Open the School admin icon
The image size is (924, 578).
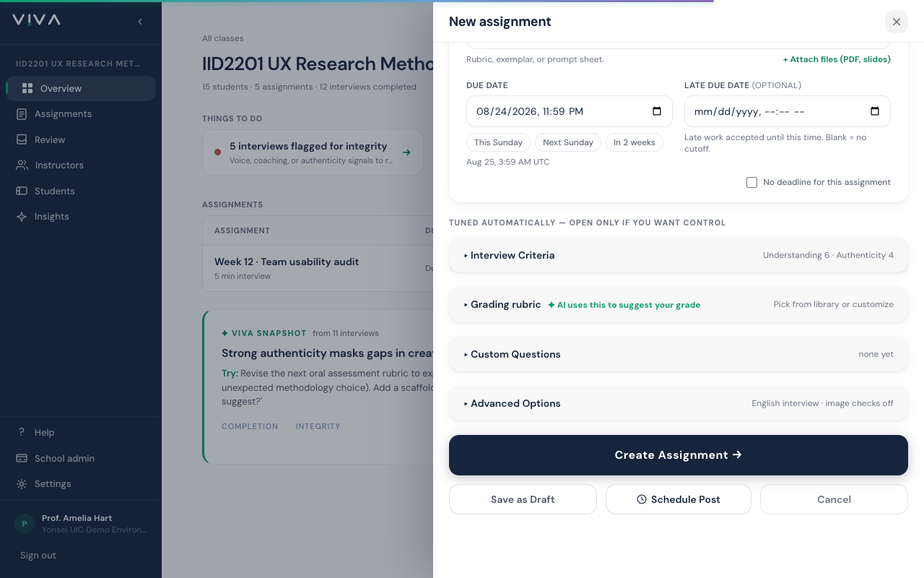(22, 458)
